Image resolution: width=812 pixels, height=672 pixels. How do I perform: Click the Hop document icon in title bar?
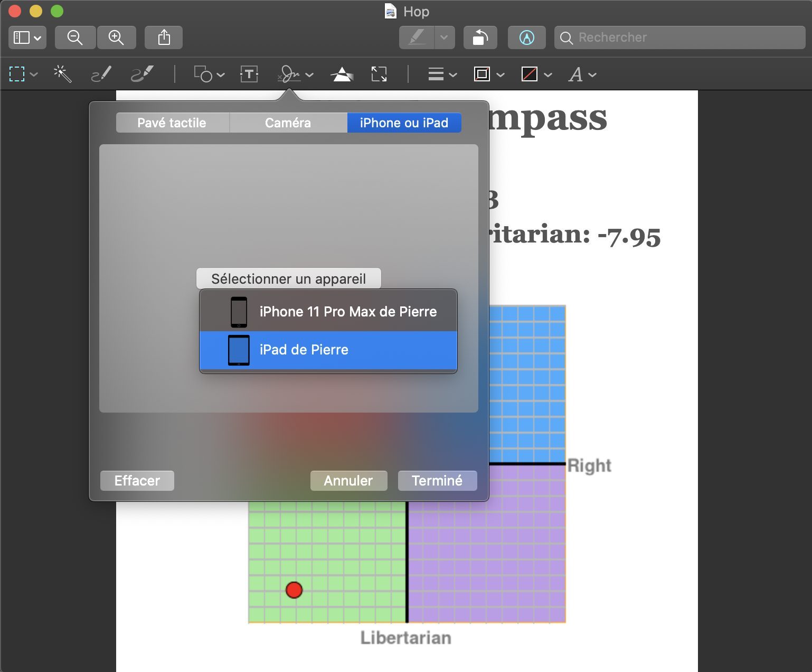coord(390,11)
